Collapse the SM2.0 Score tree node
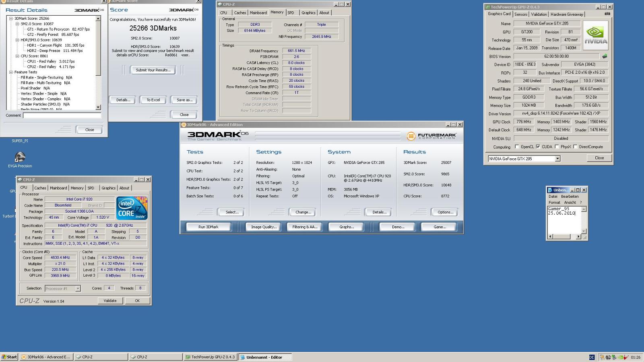Screen dimensions: 644x362 (17, 24)
